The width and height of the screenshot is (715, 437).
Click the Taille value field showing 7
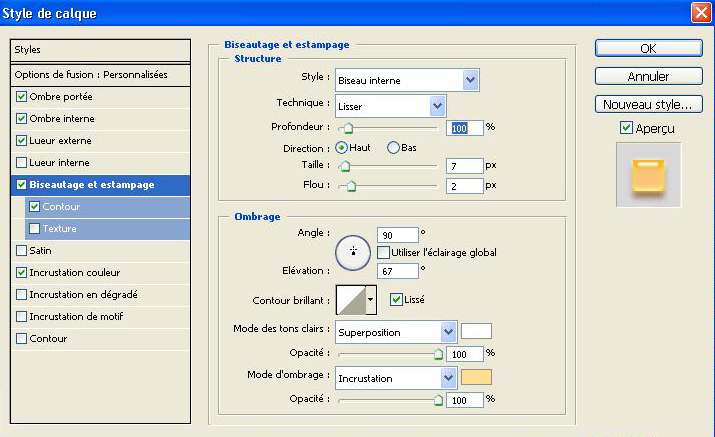coord(464,166)
